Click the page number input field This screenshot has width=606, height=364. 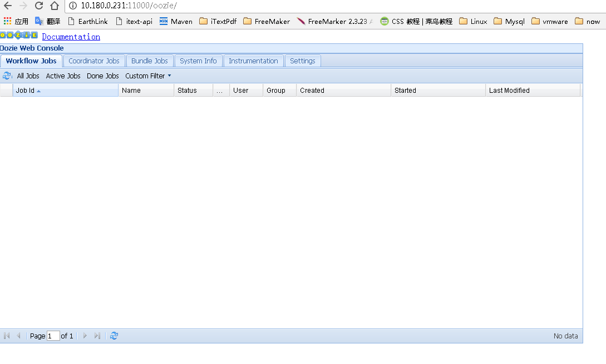click(x=53, y=336)
